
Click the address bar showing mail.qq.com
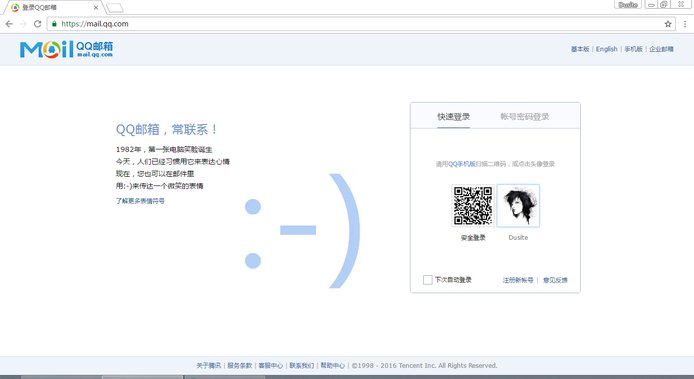tap(361, 24)
